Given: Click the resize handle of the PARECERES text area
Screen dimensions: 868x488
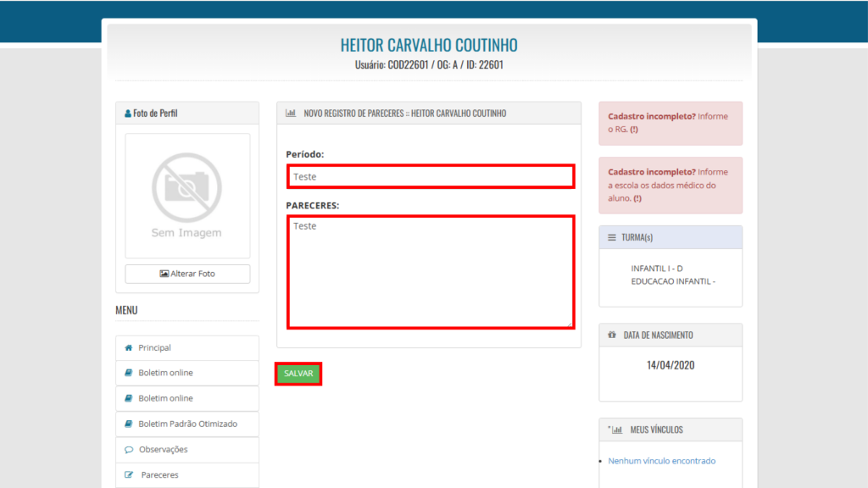Looking at the screenshot, I should pos(570,324).
